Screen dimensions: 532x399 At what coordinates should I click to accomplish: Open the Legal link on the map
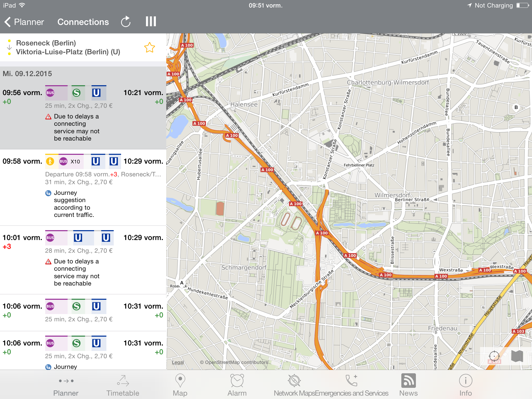(178, 362)
